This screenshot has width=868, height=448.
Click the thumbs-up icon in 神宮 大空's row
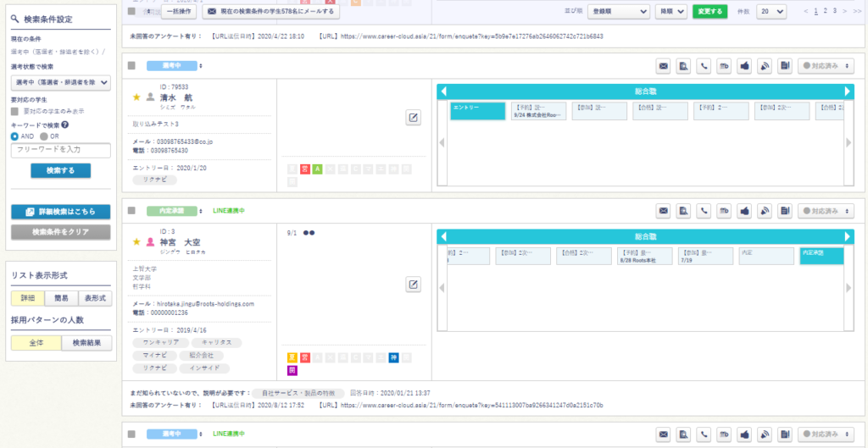click(x=744, y=211)
